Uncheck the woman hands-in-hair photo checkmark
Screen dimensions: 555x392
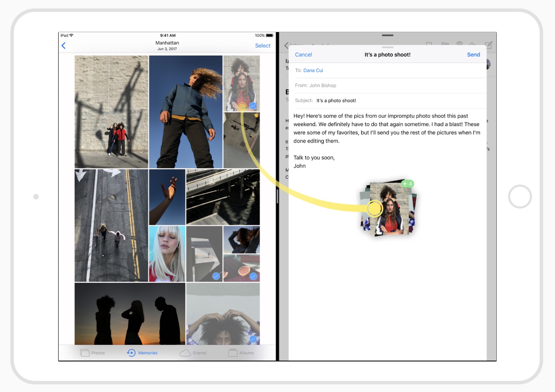tap(253, 339)
